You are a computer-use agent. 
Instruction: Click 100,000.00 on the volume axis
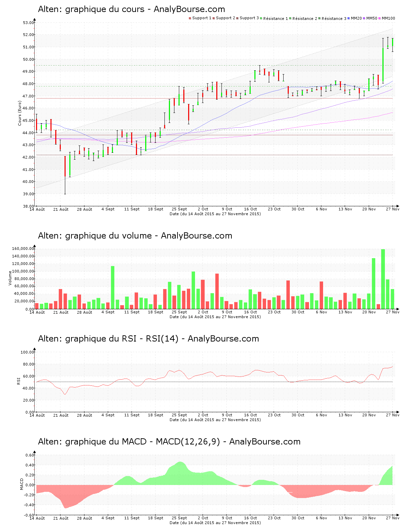pyautogui.click(x=23, y=271)
